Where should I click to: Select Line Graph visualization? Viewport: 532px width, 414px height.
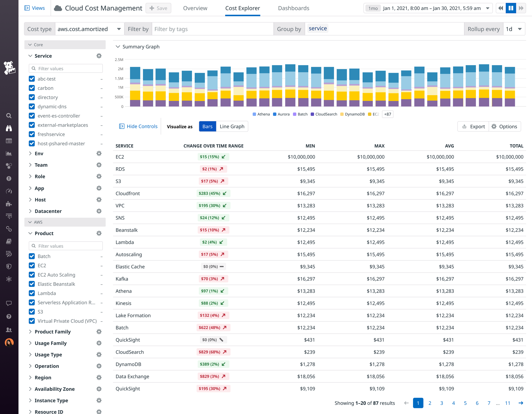[x=232, y=126]
